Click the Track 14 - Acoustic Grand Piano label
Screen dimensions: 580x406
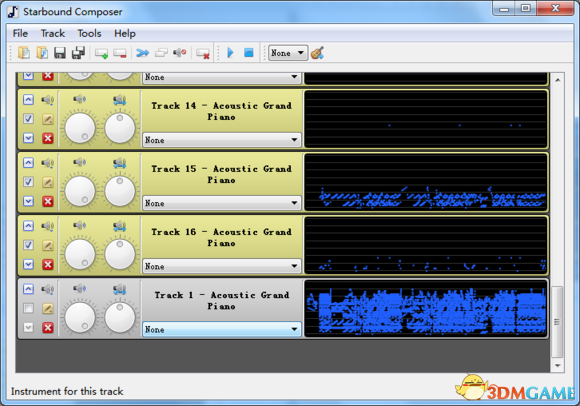click(221, 111)
